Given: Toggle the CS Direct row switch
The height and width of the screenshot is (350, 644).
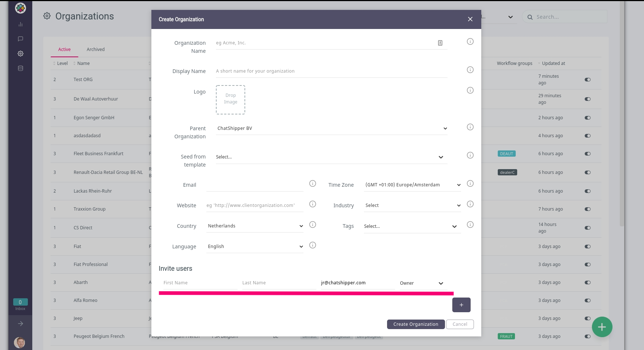Looking at the screenshot, I should [588, 228].
